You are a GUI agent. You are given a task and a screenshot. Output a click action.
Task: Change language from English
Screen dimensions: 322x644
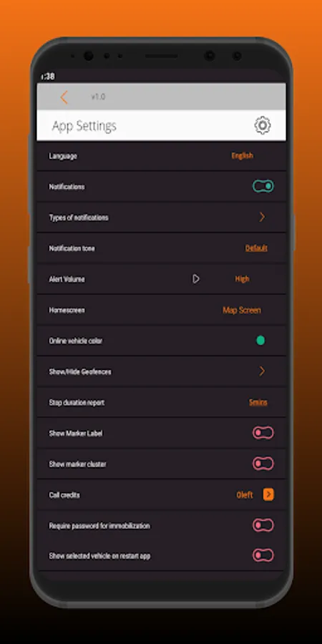pos(242,156)
